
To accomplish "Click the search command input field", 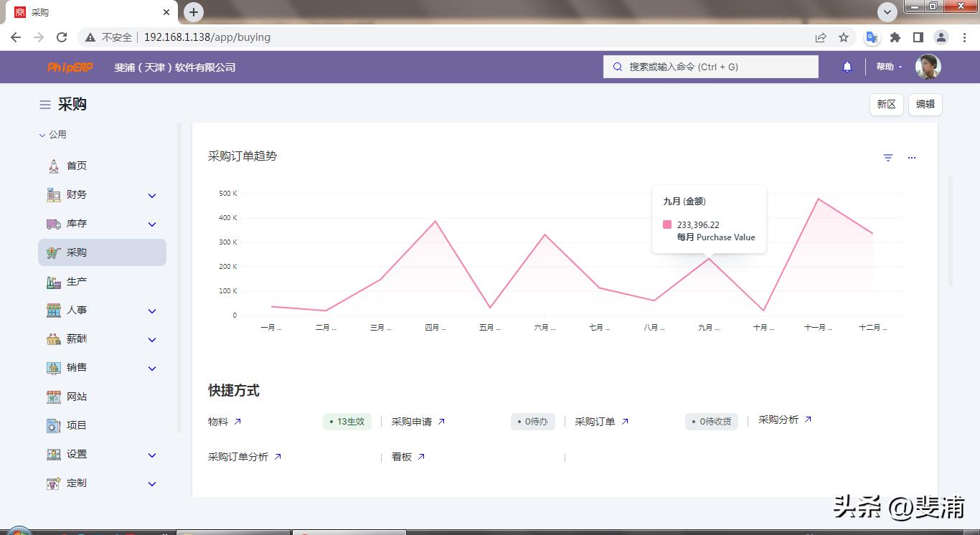I will (x=710, y=66).
